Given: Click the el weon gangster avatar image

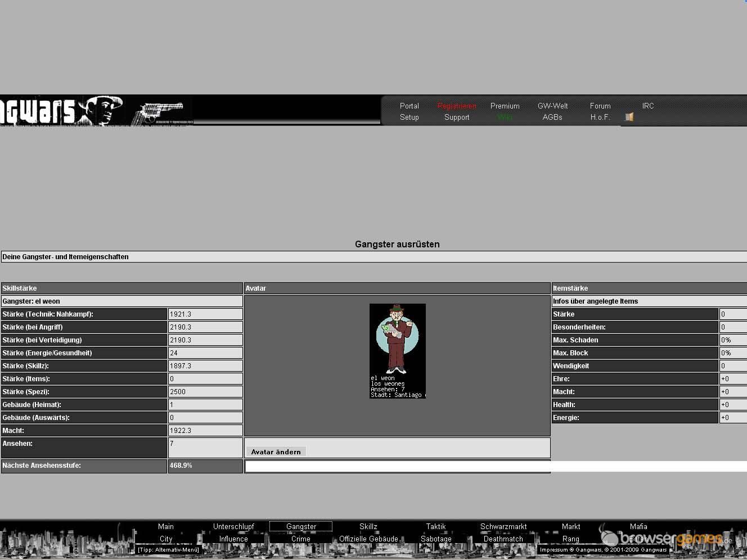Looking at the screenshot, I should [398, 351].
